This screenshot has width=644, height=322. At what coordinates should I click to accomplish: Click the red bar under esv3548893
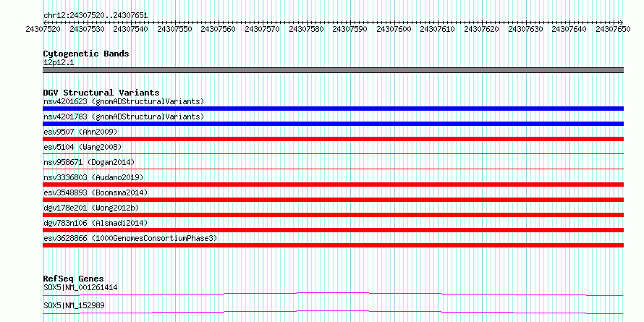tap(333, 200)
